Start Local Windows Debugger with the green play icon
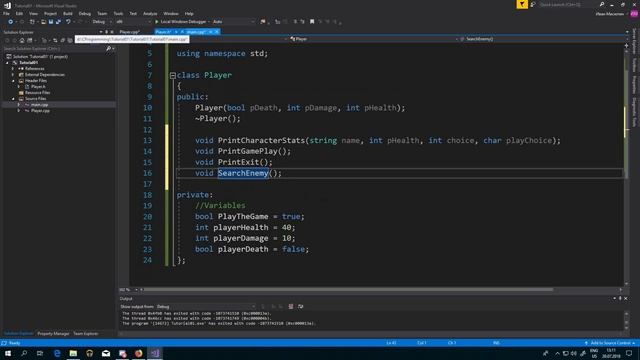The height and width of the screenshot is (360, 640). 157,22
